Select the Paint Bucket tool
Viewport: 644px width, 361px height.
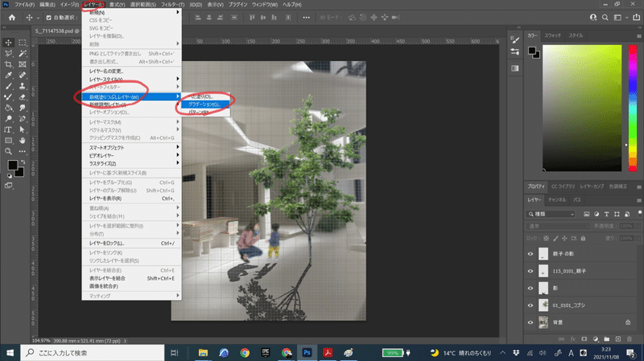pos(8,108)
